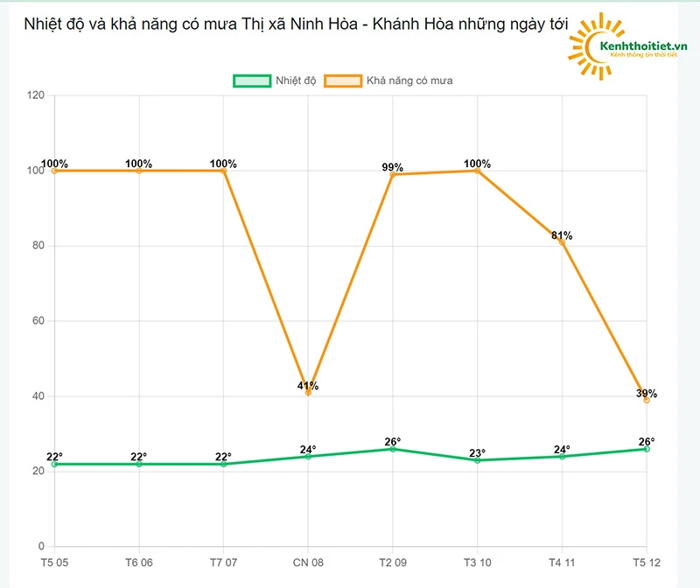
Task: Click the 99% rain point on T2 09
Action: 393,175
